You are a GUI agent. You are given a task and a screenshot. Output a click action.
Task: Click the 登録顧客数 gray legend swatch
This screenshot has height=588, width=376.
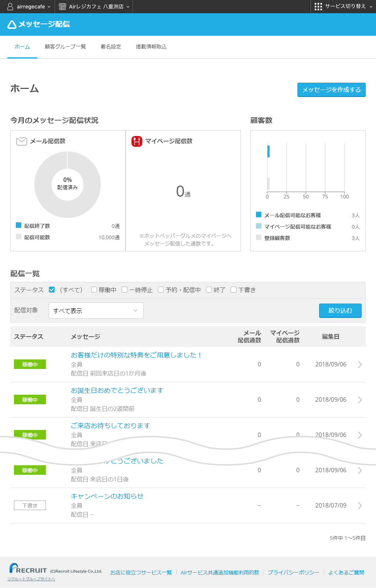click(259, 237)
